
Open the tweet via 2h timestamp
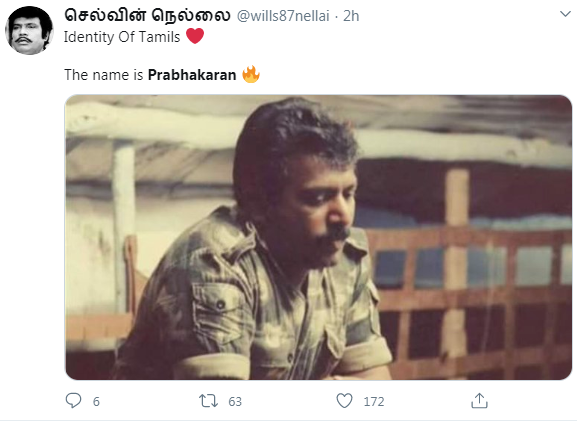pos(351,16)
